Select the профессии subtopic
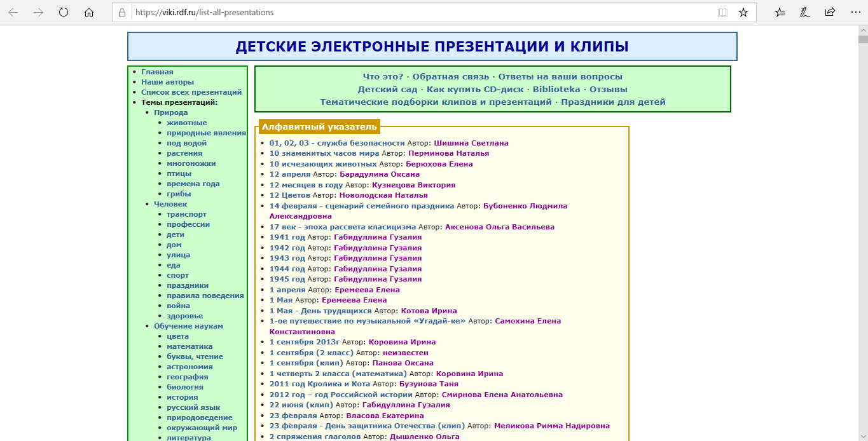 tap(188, 224)
